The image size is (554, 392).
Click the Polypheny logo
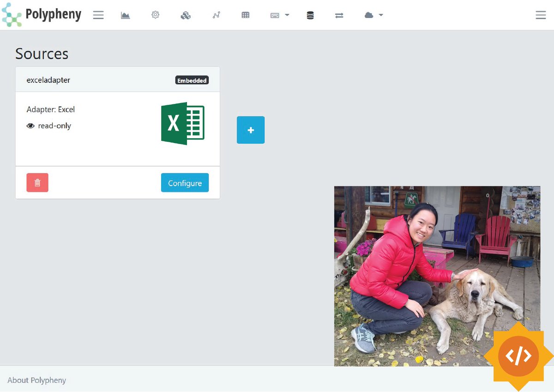[x=42, y=15]
